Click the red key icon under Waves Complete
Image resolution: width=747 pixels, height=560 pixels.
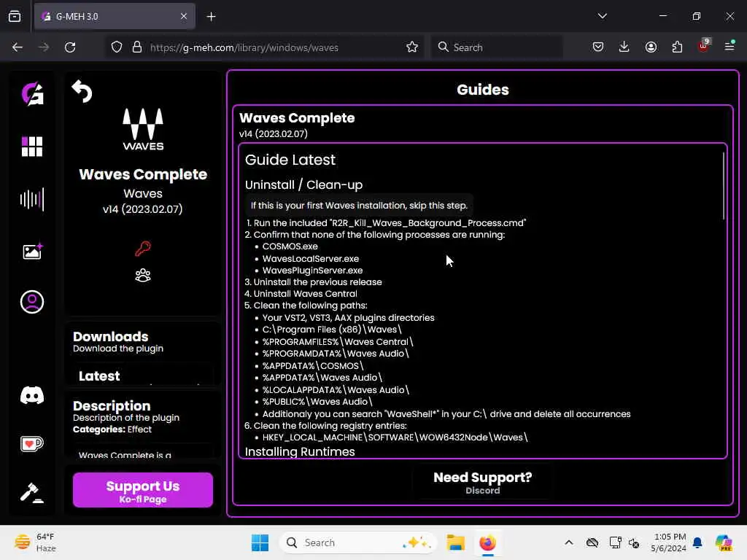[x=143, y=249]
